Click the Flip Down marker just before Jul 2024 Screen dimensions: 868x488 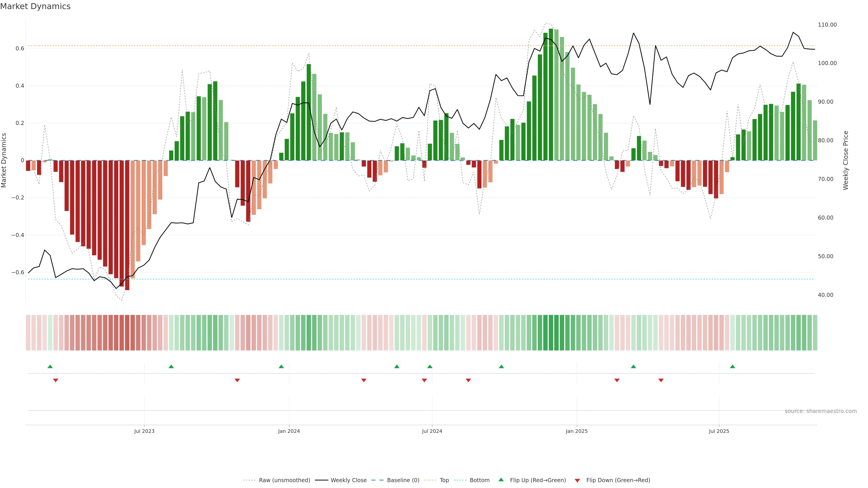click(x=424, y=380)
